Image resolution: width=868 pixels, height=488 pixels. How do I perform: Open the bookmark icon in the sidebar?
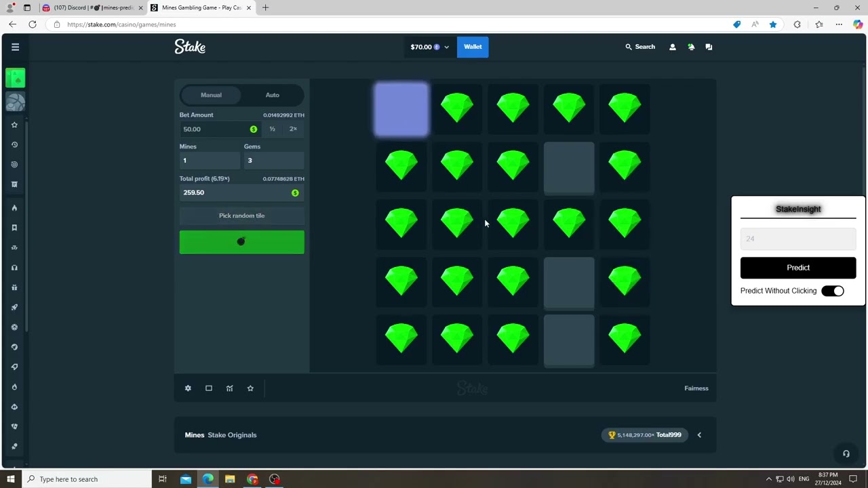(x=14, y=228)
